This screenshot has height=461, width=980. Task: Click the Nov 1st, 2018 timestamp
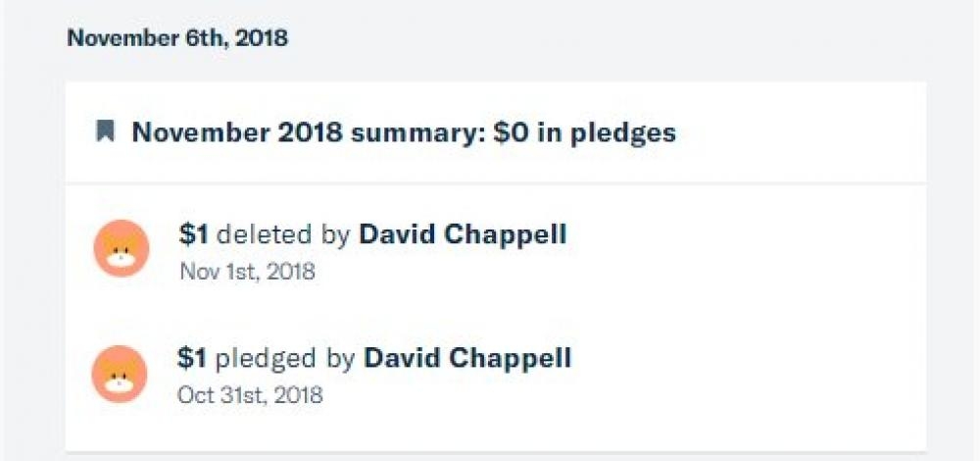(x=247, y=272)
